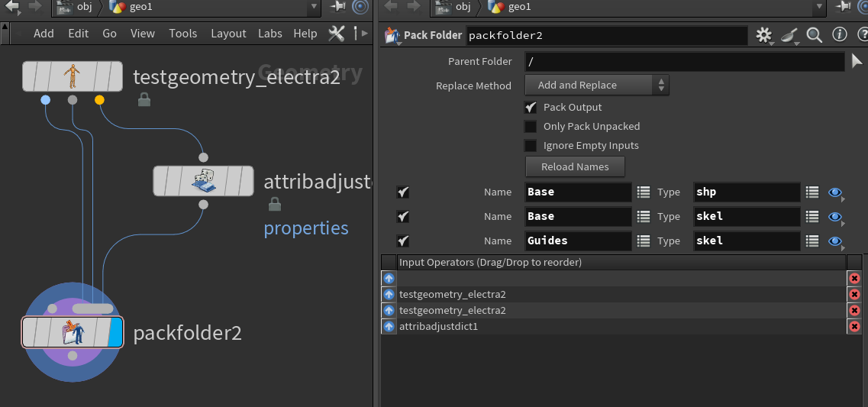Screen dimensions: 868x407
Task: Click the gear icon in parameter pane
Action: tap(763, 35)
